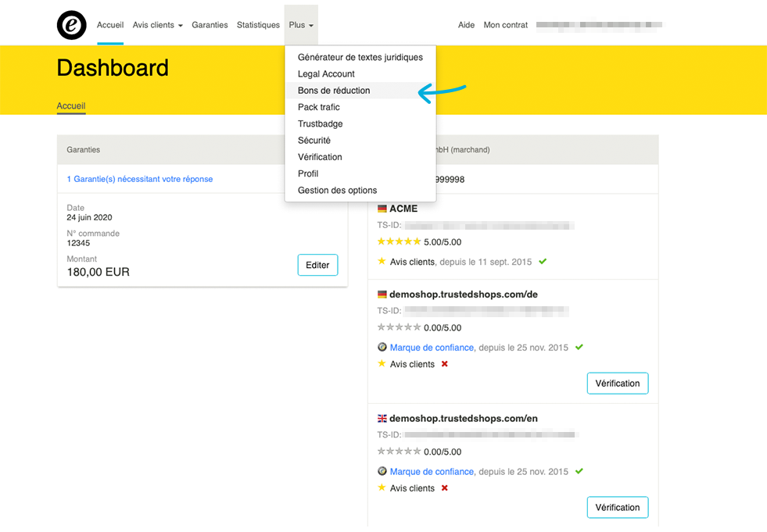Select Générateur de textes juridiques menu entry
This screenshot has height=532, width=767.
click(360, 57)
